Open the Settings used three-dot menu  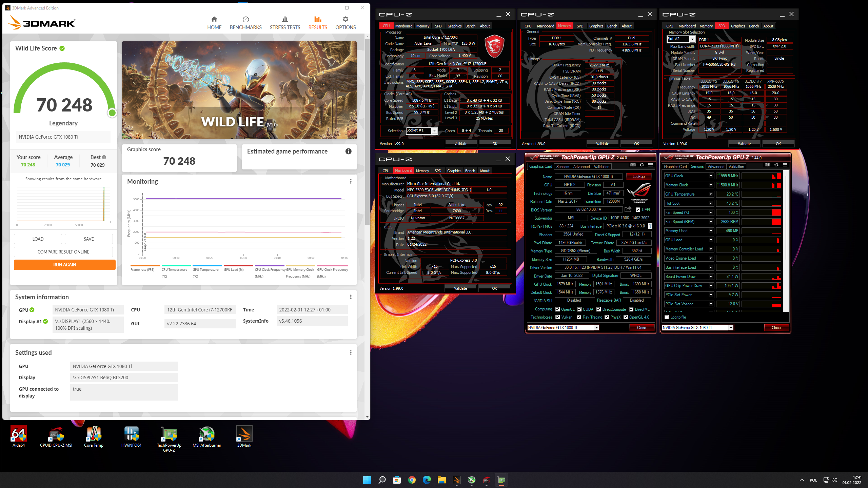point(351,353)
